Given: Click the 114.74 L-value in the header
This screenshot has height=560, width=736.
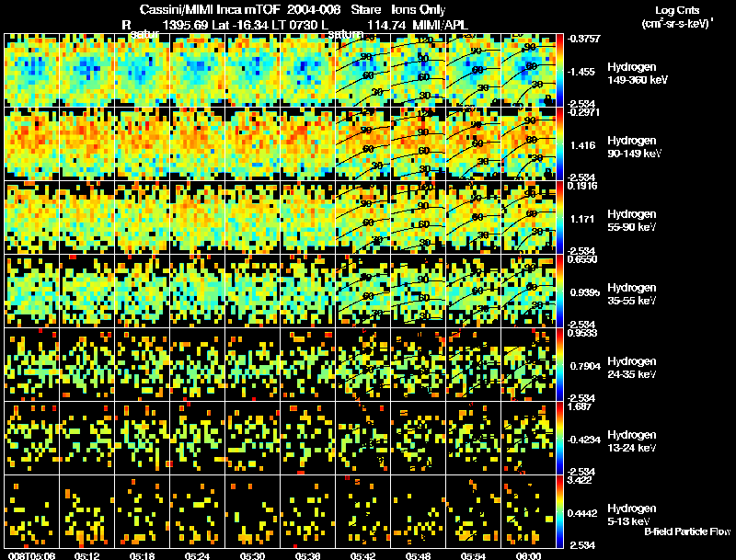Looking at the screenshot, I should [x=386, y=25].
